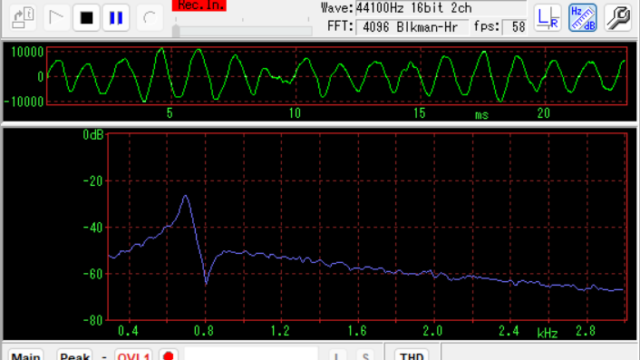Switch to the Main tab
The image size is (640, 360).
pos(26,356)
